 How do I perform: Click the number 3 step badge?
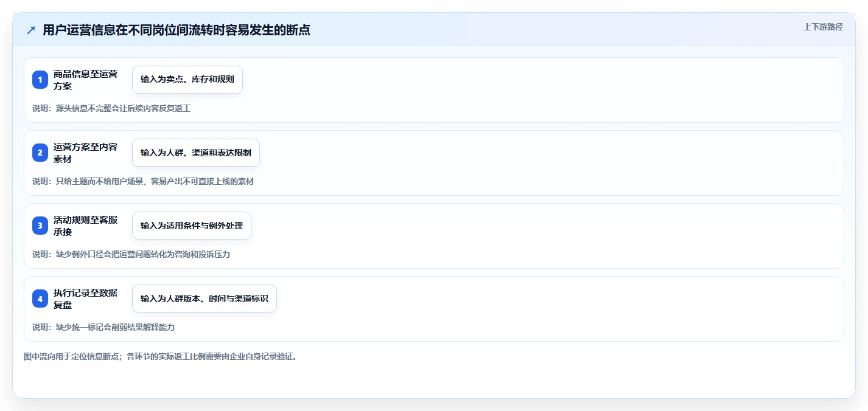coord(40,226)
